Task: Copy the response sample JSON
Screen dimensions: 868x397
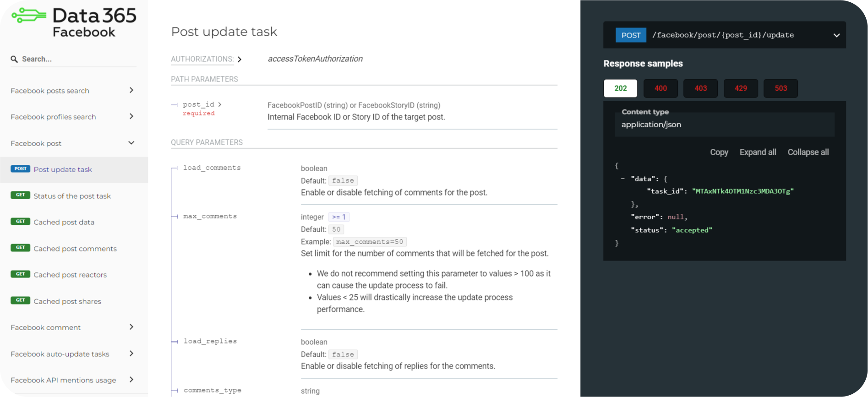Action: [x=719, y=152]
